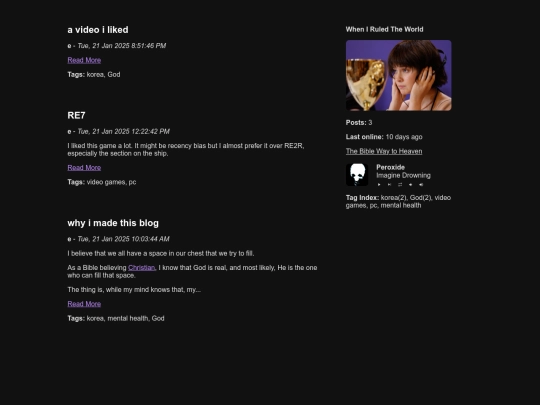
Task: Play the Peroxide track
Action: tap(379, 185)
